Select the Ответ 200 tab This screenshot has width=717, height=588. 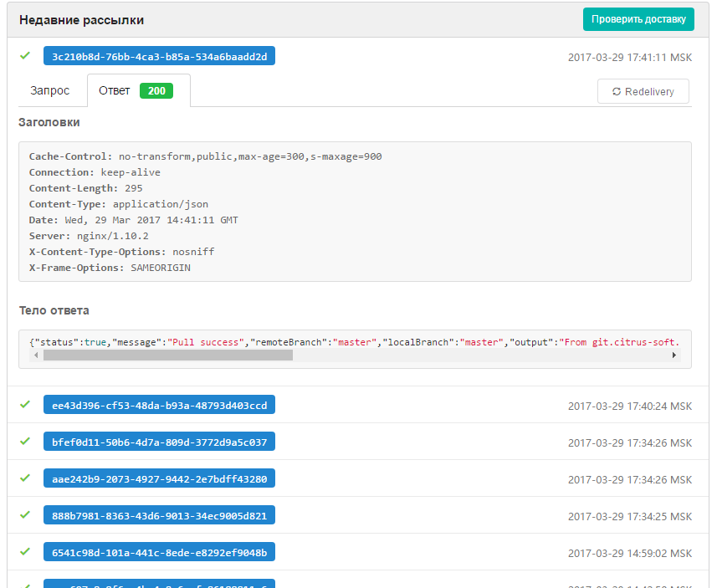click(x=139, y=90)
